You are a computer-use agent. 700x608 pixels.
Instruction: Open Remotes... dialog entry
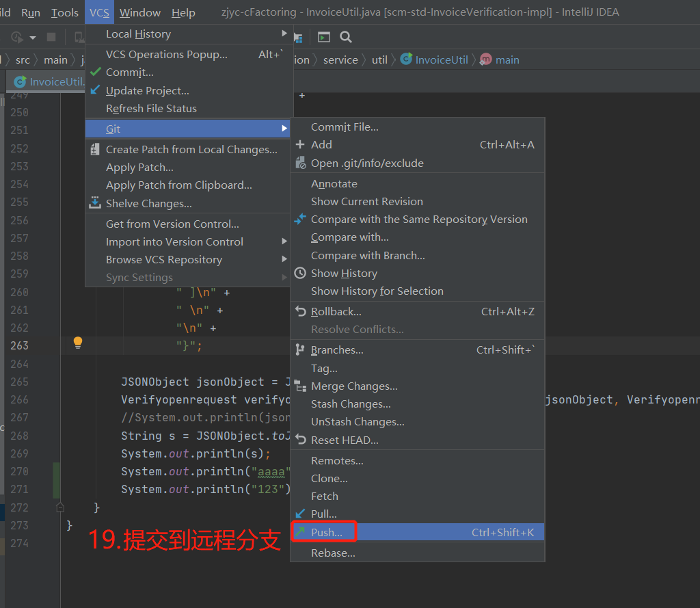[418, 460]
